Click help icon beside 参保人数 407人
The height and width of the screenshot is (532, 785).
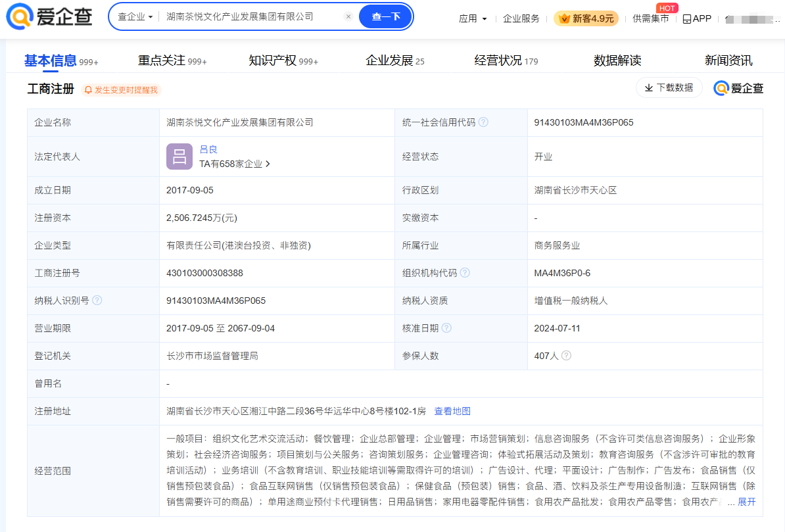[x=566, y=356]
